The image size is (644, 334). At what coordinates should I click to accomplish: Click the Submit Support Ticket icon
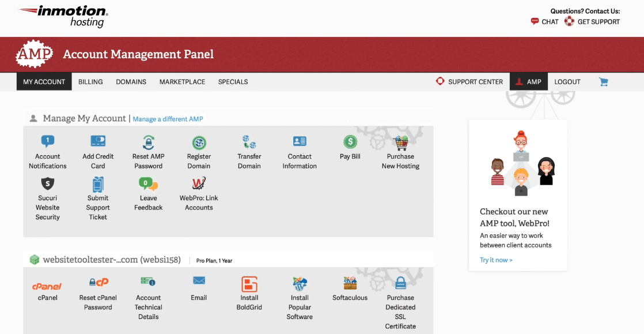[x=98, y=184]
